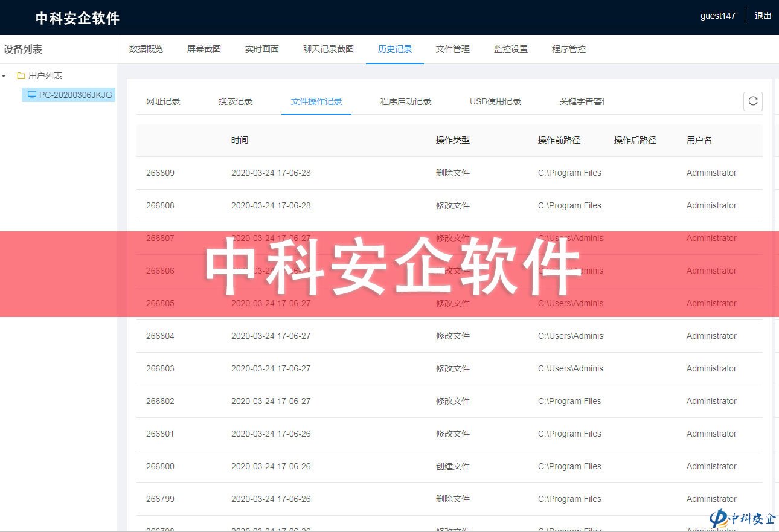
Task: Click the 用户列表 tree node label
Action: point(45,75)
